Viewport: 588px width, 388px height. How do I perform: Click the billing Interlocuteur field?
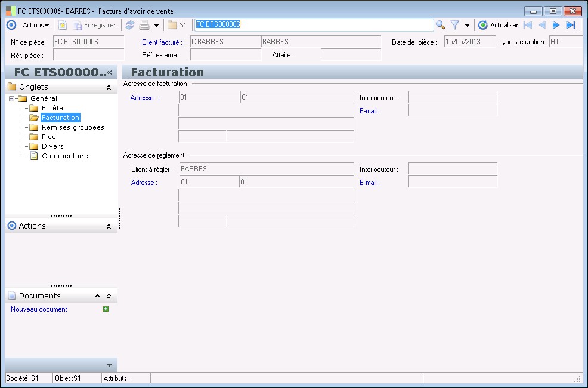[453, 97]
